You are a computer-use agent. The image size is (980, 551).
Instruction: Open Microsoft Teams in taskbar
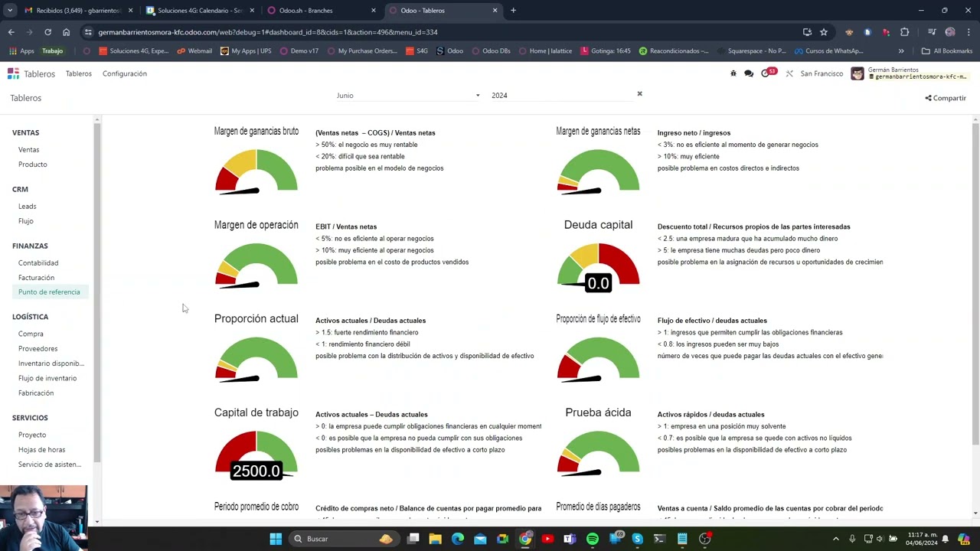(x=570, y=539)
